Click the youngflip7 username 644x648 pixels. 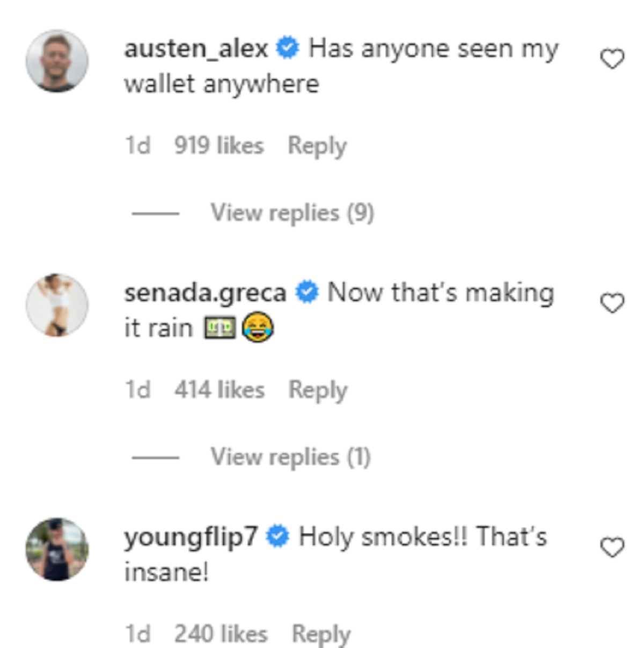point(191,537)
